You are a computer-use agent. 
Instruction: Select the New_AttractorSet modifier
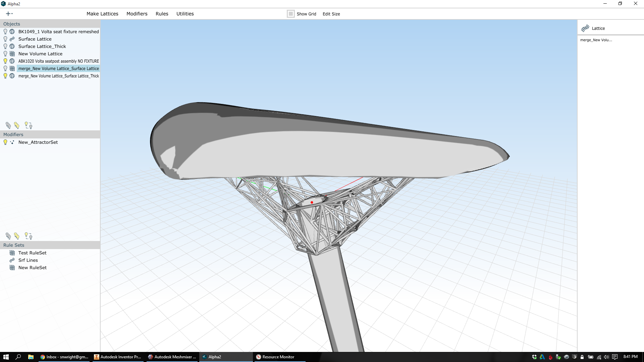tap(38, 142)
